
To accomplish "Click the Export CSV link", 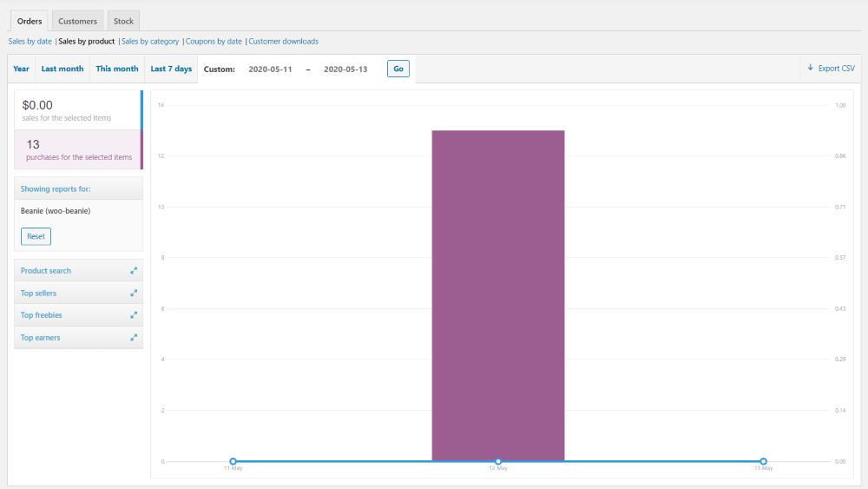I will coord(831,68).
